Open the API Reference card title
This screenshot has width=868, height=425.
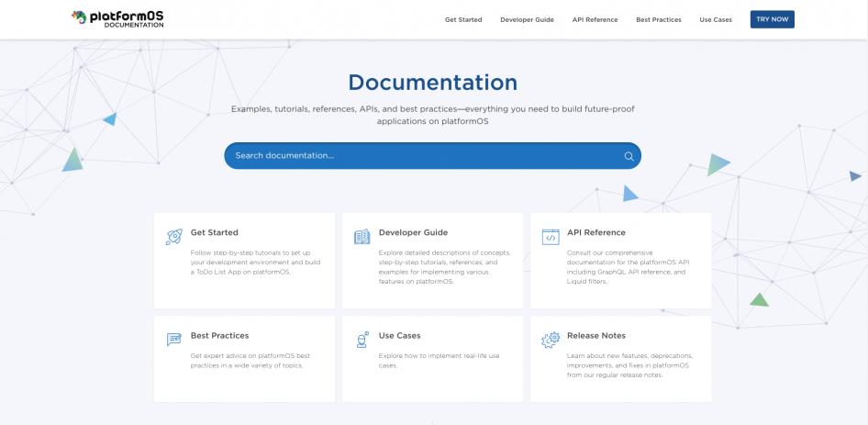coord(596,232)
